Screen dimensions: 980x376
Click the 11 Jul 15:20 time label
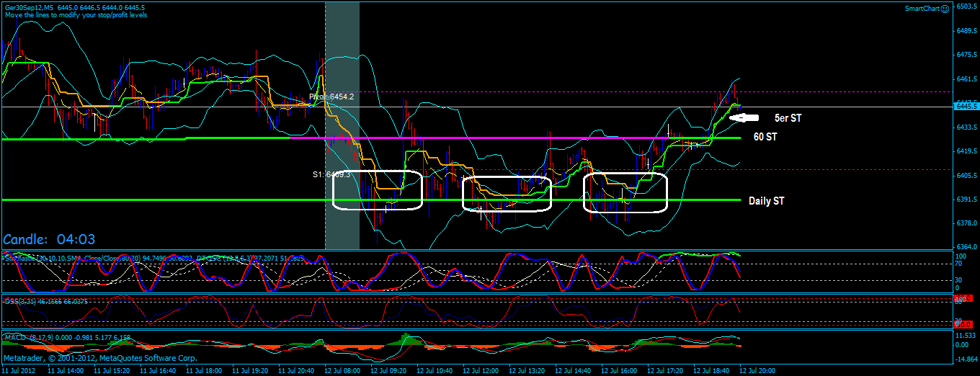point(112,371)
